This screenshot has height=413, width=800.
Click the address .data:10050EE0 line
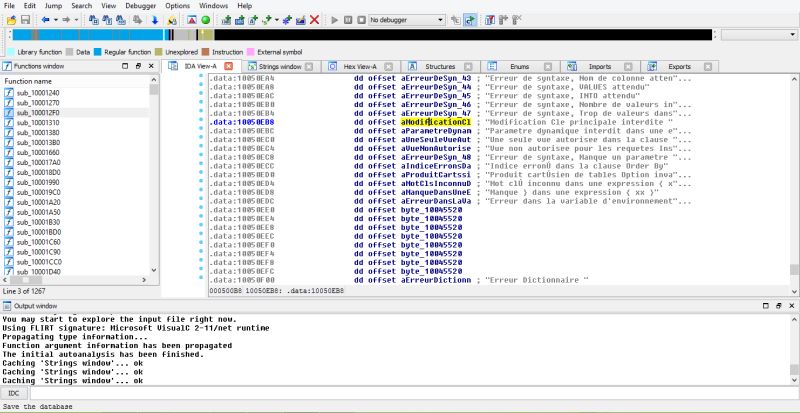(x=242, y=210)
